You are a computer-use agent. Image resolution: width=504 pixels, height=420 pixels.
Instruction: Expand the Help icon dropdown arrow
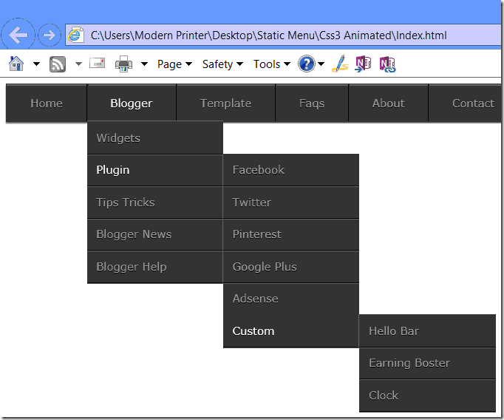[321, 64]
